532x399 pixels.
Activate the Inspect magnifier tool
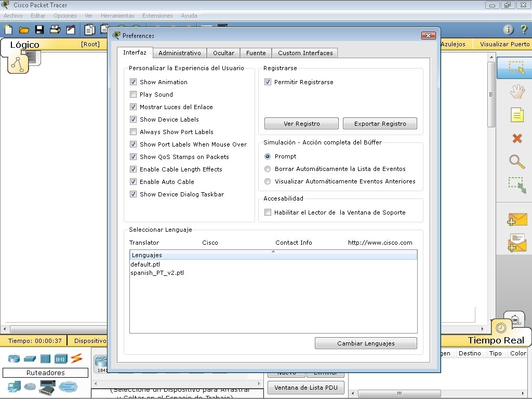click(517, 162)
